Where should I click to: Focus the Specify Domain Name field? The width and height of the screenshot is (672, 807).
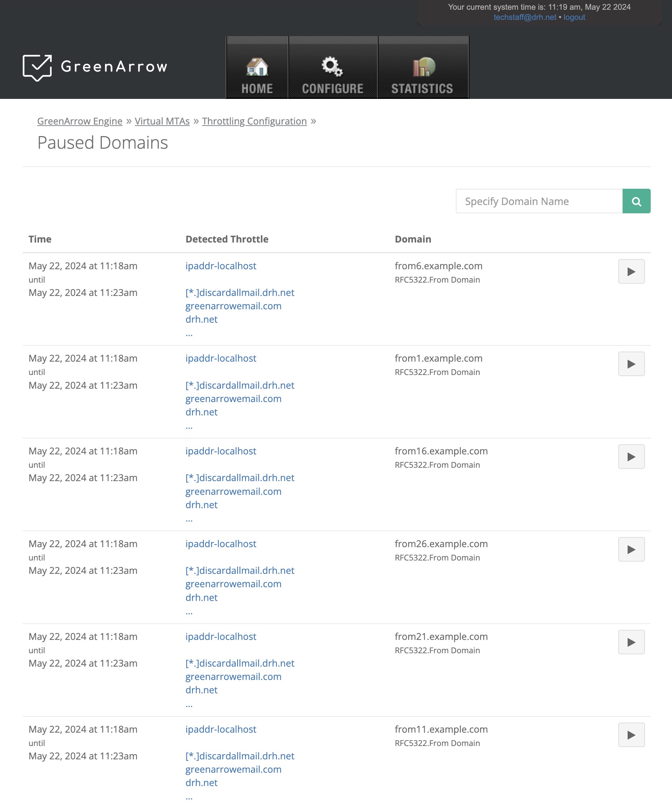click(x=539, y=201)
